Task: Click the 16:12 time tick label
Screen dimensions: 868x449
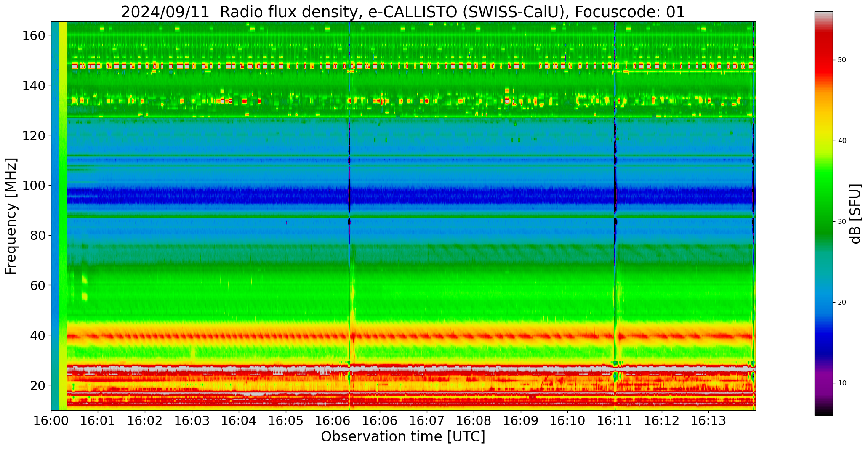Action: [x=661, y=421]
